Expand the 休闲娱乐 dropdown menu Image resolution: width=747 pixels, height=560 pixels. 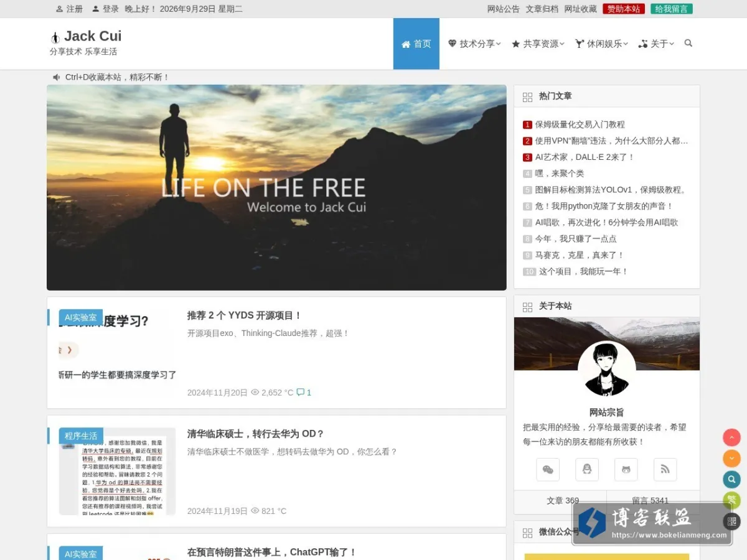601,44
